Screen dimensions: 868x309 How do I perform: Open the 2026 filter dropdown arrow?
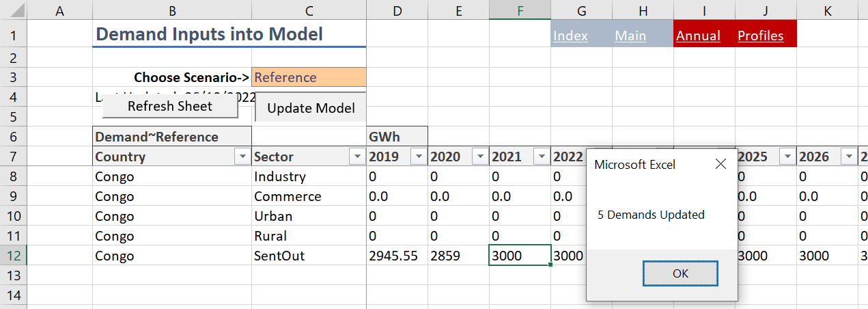[x=848, y=157]
